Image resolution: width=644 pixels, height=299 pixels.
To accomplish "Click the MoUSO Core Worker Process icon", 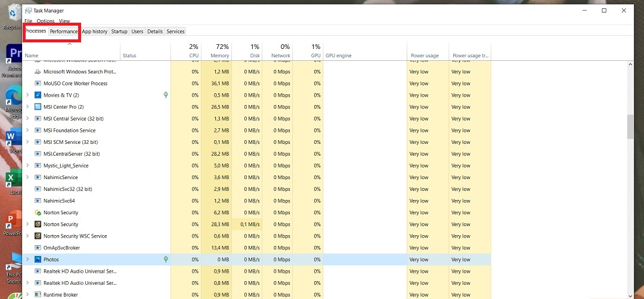I will [38, 83].
